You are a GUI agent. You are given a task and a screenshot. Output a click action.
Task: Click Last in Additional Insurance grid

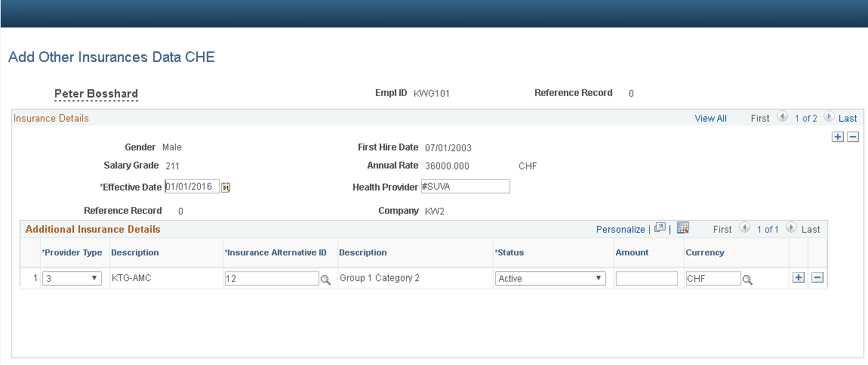[811, 229]
